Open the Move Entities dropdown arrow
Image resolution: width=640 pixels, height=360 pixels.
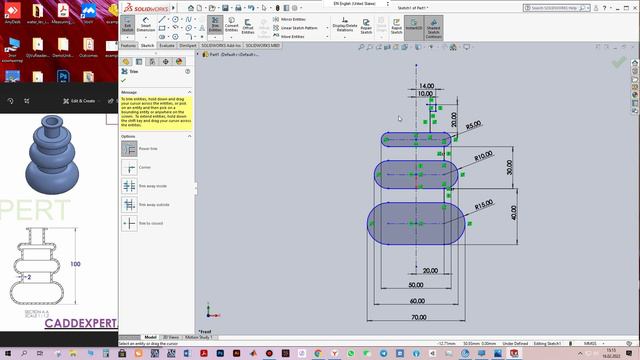pos(327,36)
